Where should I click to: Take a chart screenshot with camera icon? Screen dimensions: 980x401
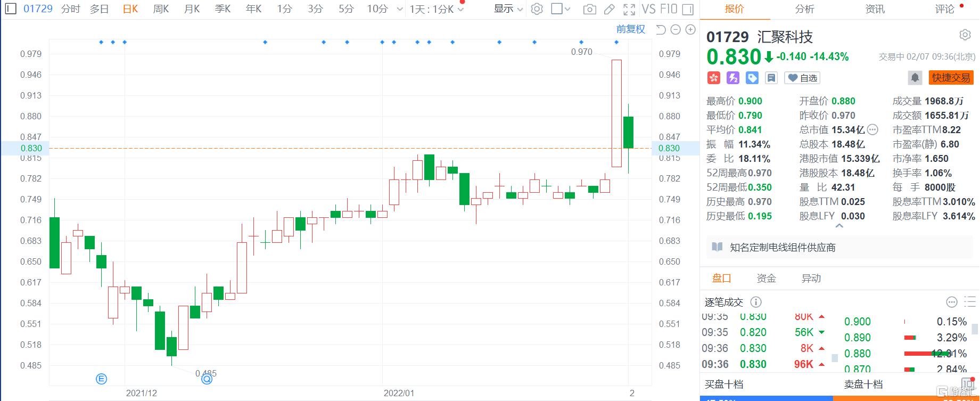(589, 9)
